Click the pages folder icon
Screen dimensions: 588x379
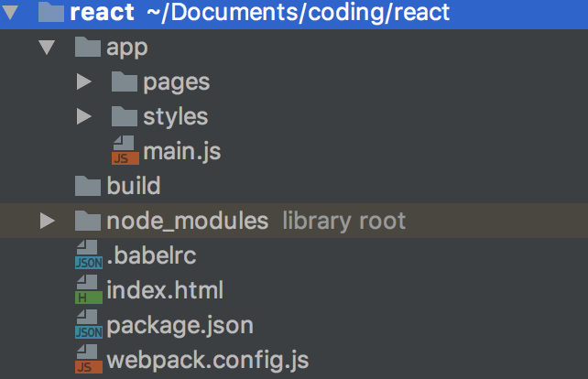[125, 81]
